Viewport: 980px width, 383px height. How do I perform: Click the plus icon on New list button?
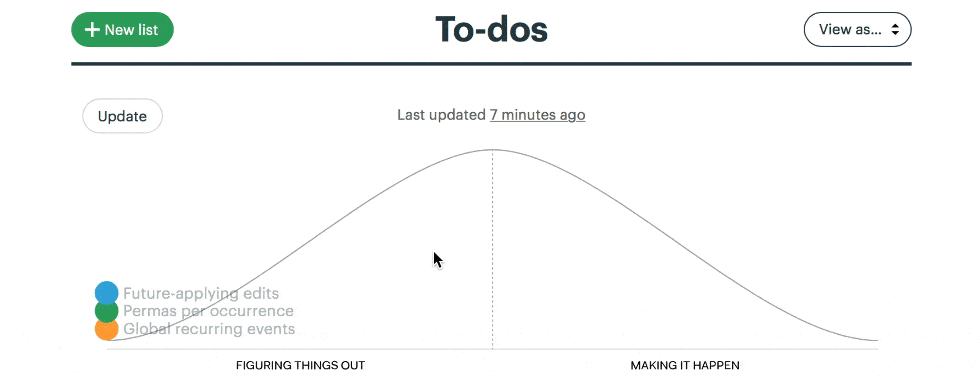[92, 29]
